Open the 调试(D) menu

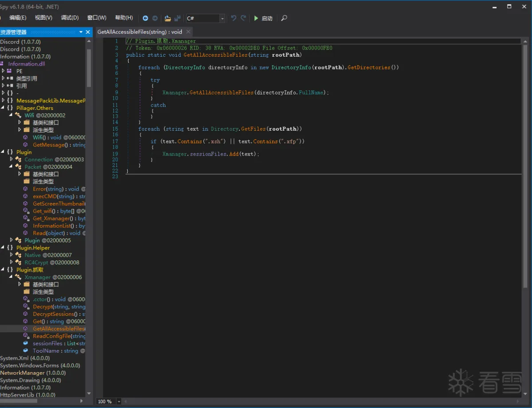(x=70, y=18)
